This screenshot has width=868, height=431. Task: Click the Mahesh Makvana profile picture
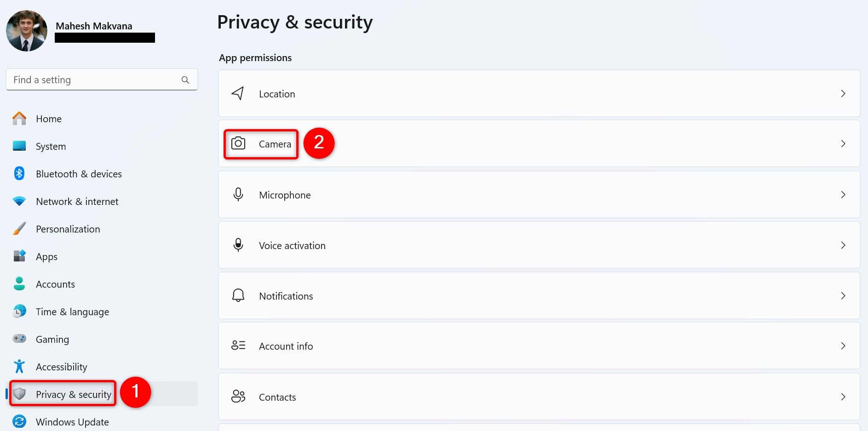(x=27, y=31)
